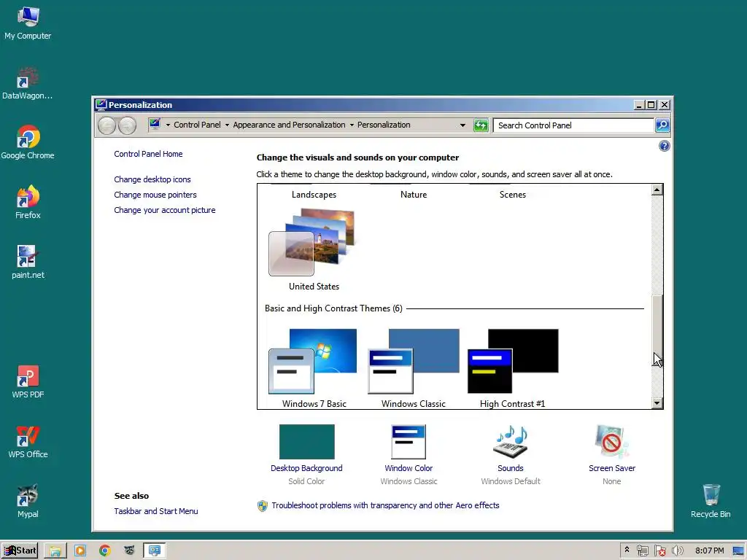Open Screen Saver settings icon
Viewport: 747px width, 560px height.
tap(612, 441)
